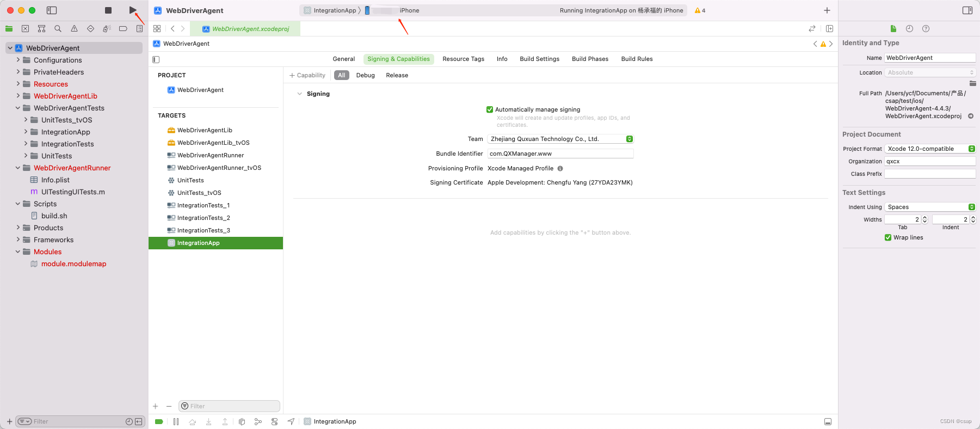The height and width of the screenshot is (429, 980).
Task: Show the Quick Help inspector
Action: click(x=926, y=28)
